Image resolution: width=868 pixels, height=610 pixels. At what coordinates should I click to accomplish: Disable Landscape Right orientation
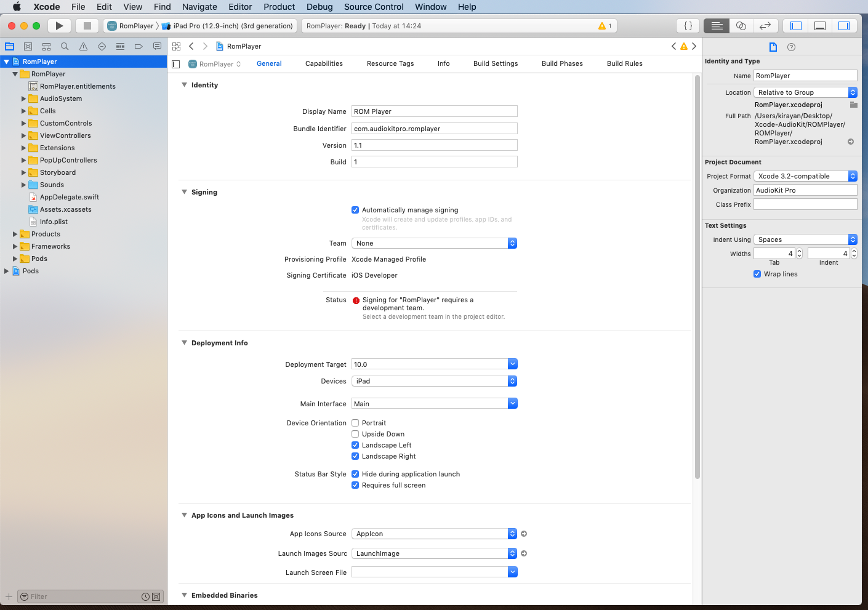click(355, 456)
